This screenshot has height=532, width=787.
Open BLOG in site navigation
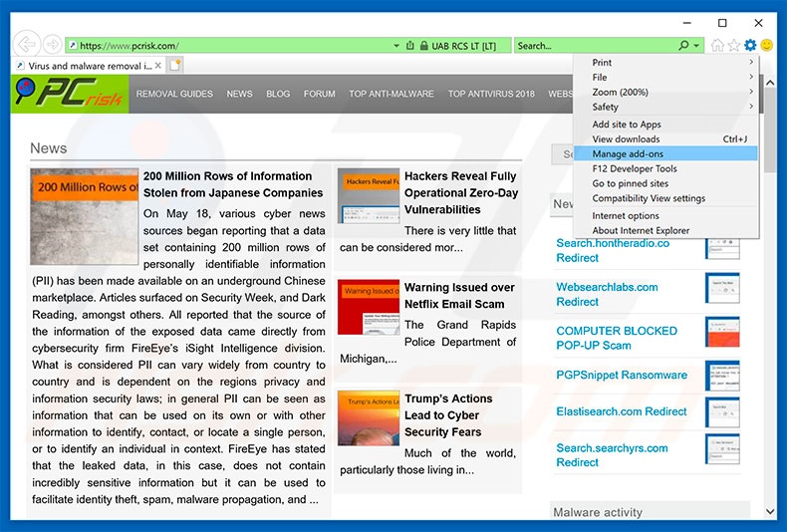[278, 94]
